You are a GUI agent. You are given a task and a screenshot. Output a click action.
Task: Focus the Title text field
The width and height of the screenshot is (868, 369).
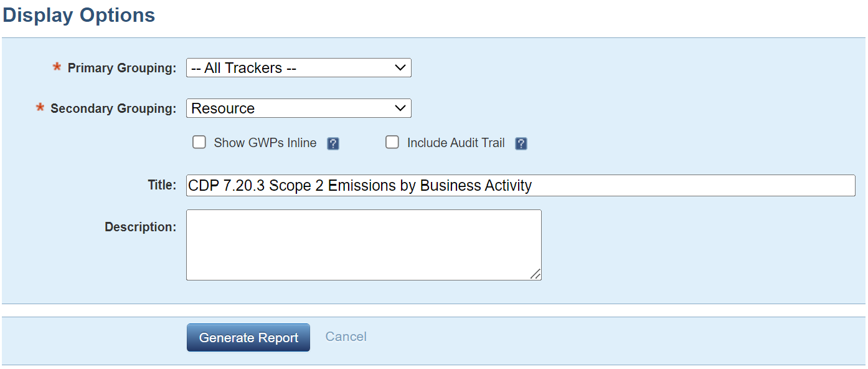(521, 186)
